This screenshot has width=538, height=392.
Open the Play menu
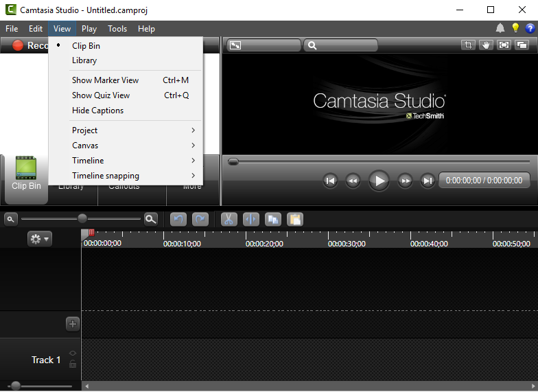point(89,29)
